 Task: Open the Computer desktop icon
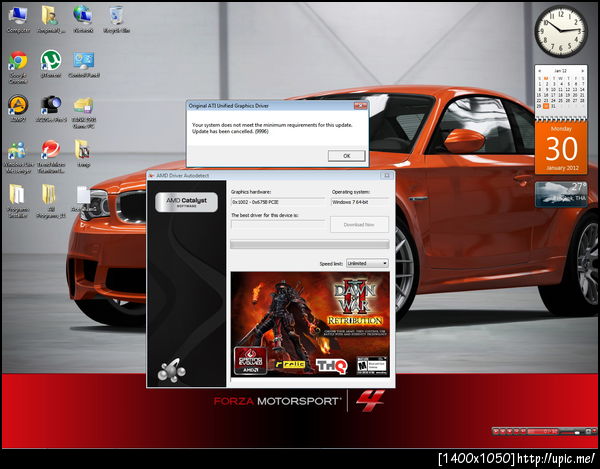pos(18,20)
